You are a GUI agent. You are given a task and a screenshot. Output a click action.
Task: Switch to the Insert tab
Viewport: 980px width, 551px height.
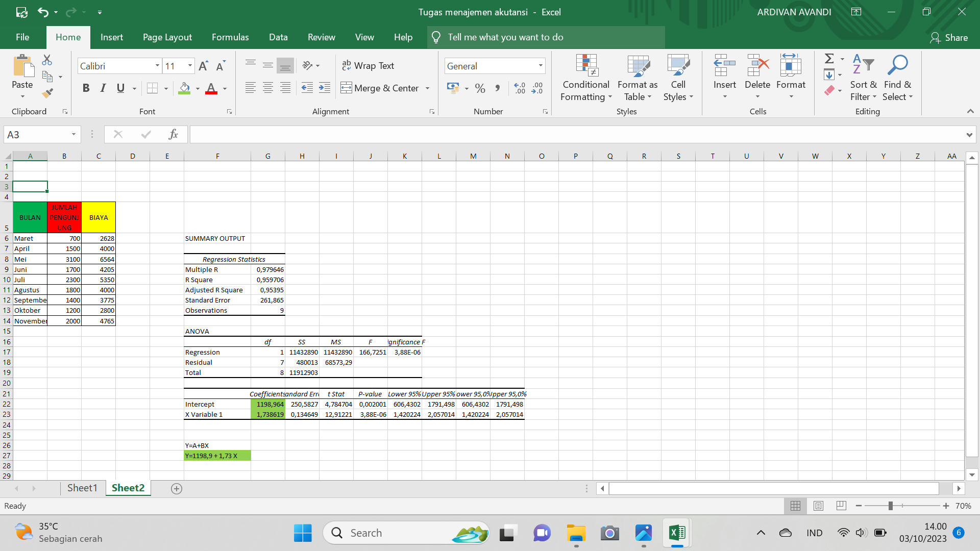[112, 37]
